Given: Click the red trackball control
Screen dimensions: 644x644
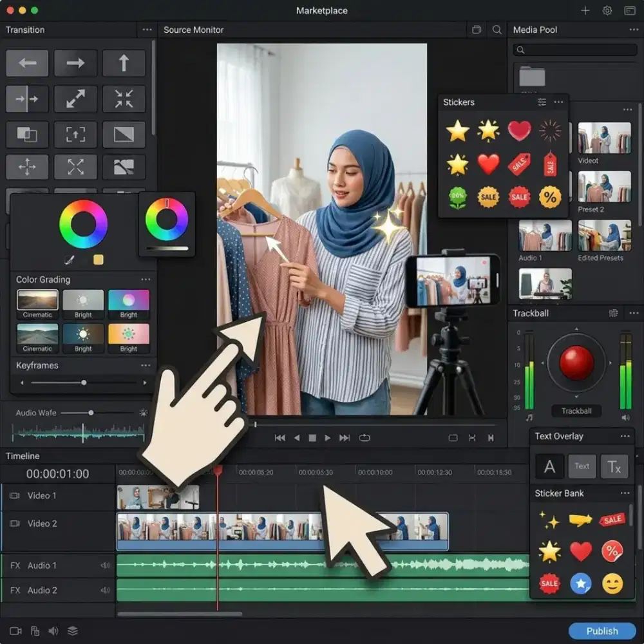Looking at the screenshot, I should tap(576, 363).
